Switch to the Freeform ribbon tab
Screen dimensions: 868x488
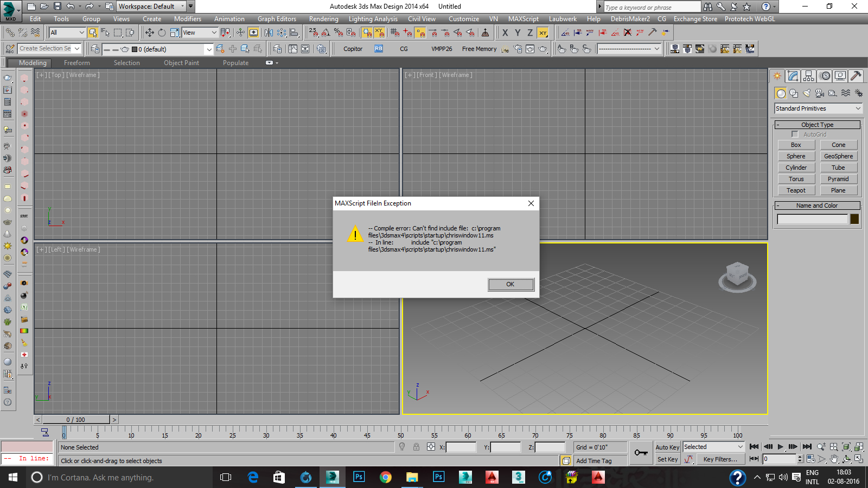pyautogui.click(x=77, y=63)
